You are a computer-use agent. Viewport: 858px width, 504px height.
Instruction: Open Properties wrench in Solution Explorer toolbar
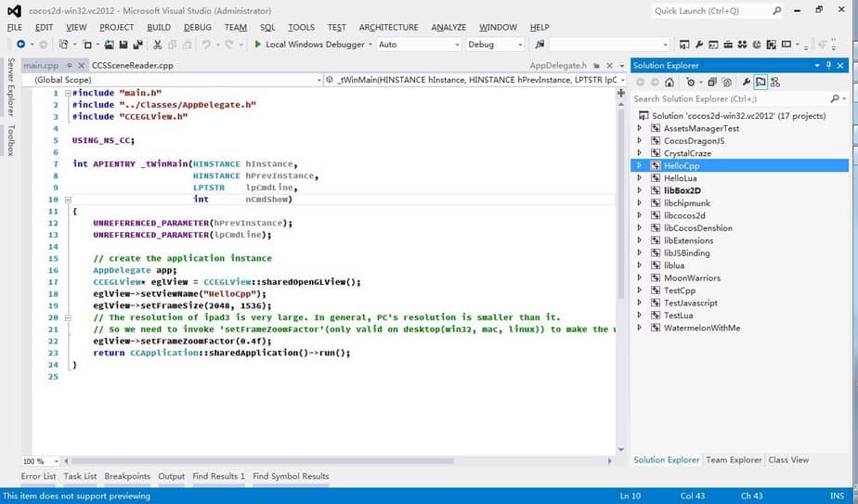point(746,82)
